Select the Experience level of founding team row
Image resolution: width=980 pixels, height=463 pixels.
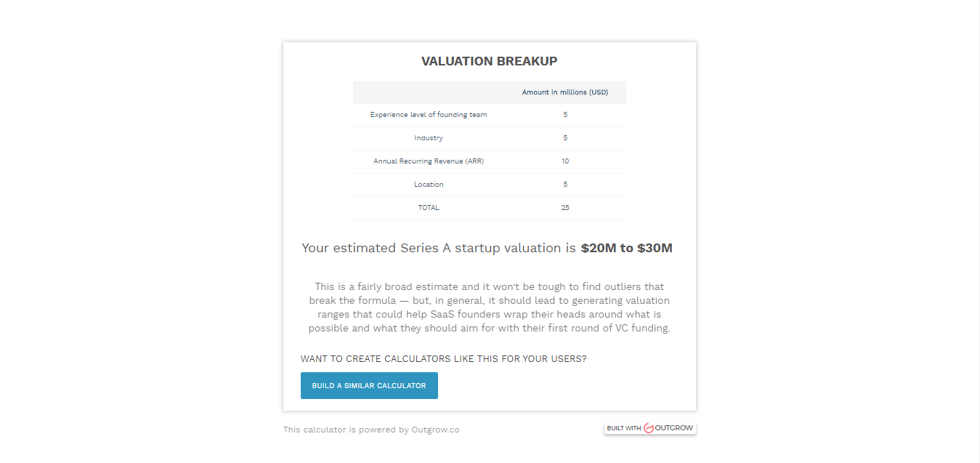pos(429,114)
